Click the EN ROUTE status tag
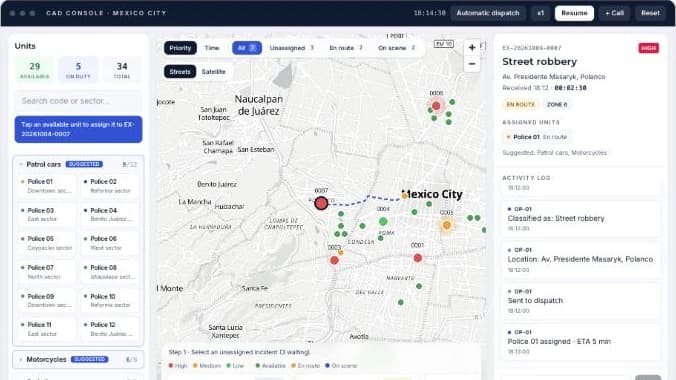The width and height of the screenshot is (676, 380). tap(520, 104)
